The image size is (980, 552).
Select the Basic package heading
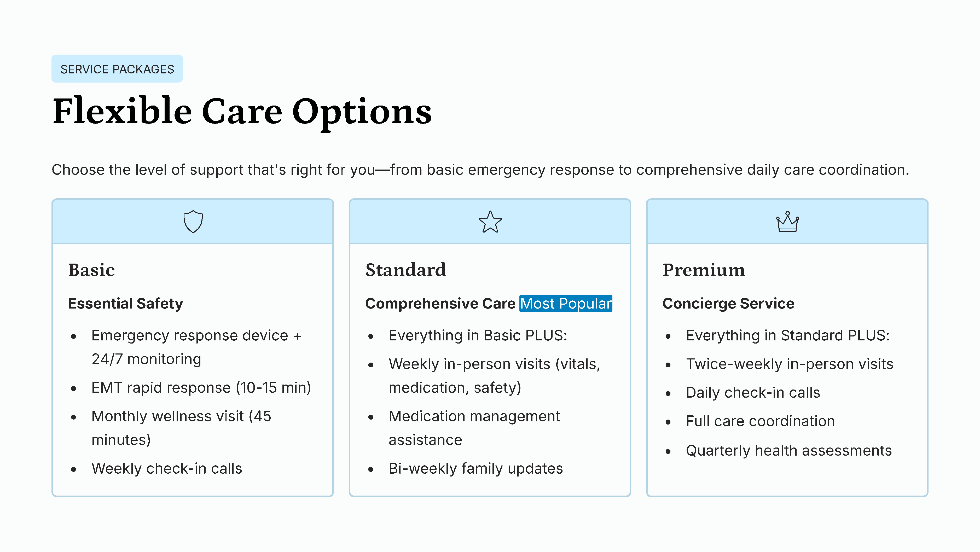[x=91, y=270]
